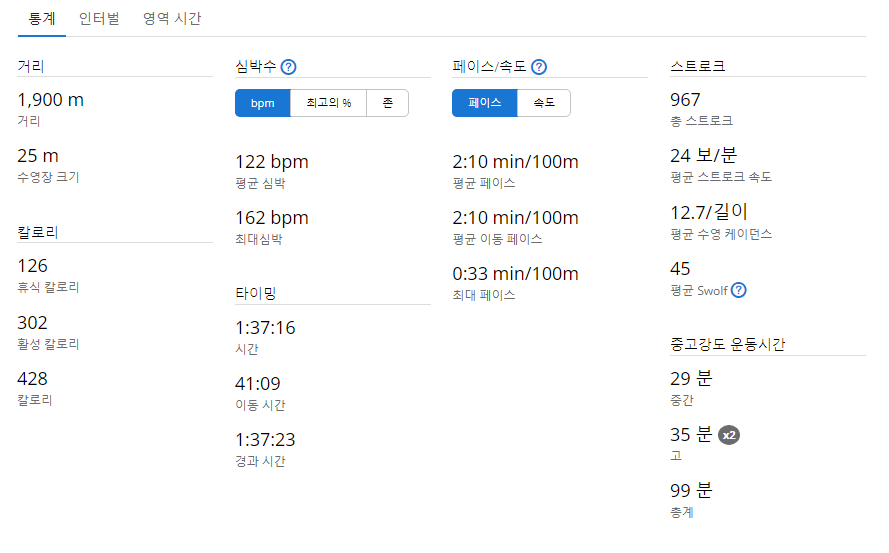Click the 162 bpm max heart rate
Viewport: 889px width, 553px height.
tap(272, 218)
